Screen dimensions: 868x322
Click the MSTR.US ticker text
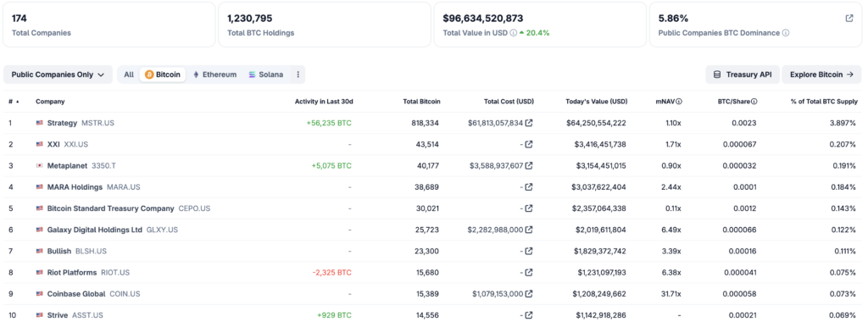[98, 123]
